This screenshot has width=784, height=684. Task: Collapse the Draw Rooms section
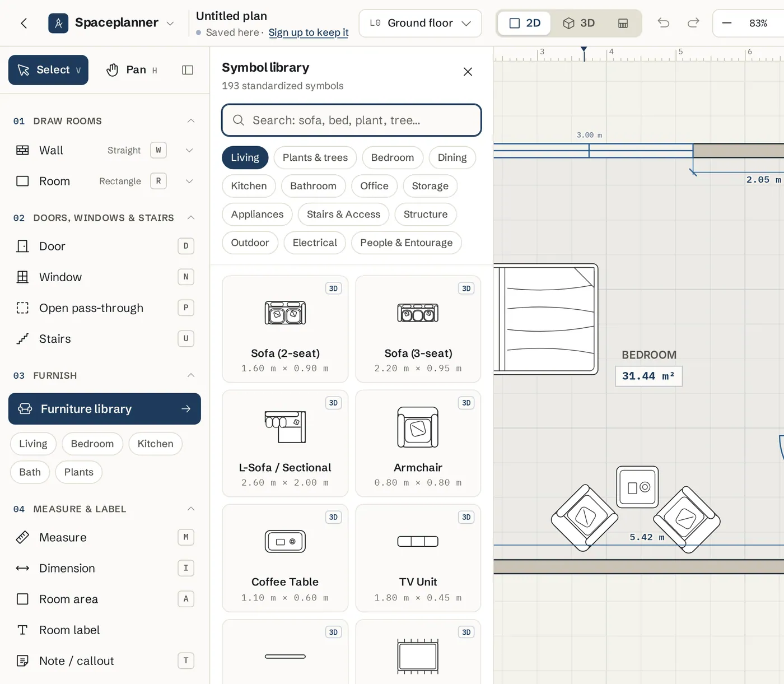(191, 121)
